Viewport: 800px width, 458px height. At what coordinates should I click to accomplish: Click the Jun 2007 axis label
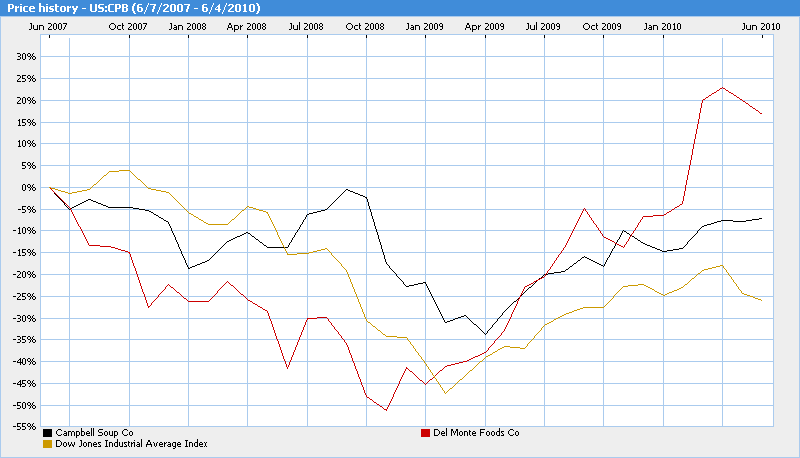pyautogui.click(x=48, y=27)
